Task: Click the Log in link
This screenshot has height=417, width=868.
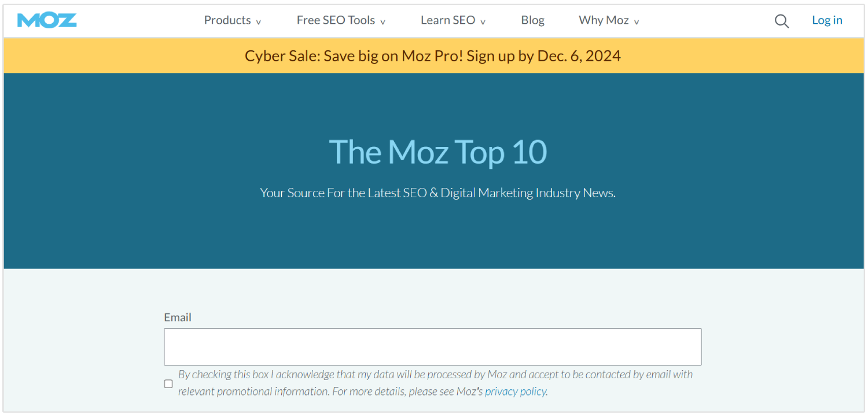Action: click(x=827, y=20)
